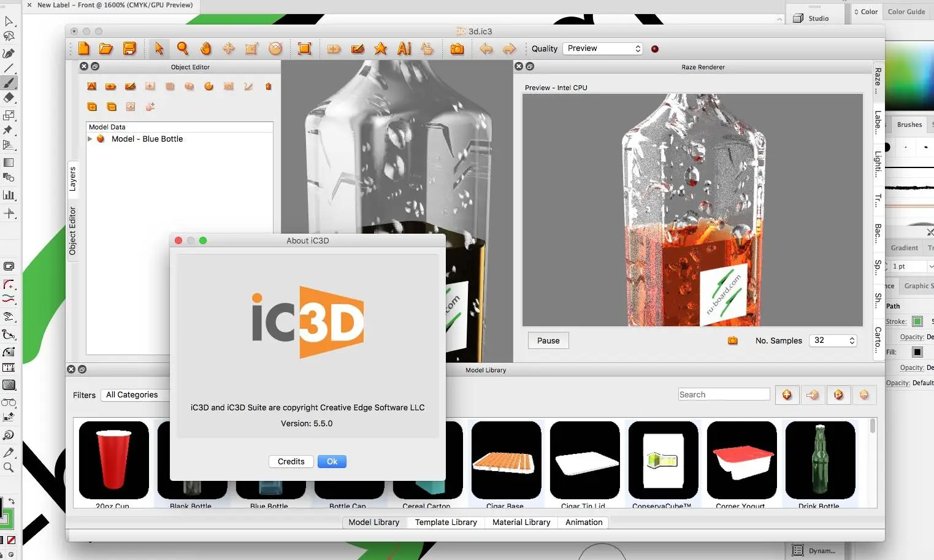Screen dimensions: 934x560
Task: Click the Illustrator color spectrum picker
Action: click(909, 76)
